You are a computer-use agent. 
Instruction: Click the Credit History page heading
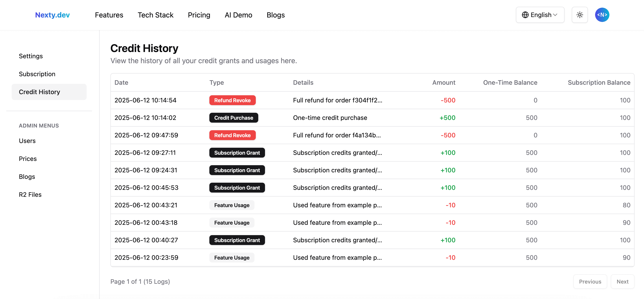point(144,48)
